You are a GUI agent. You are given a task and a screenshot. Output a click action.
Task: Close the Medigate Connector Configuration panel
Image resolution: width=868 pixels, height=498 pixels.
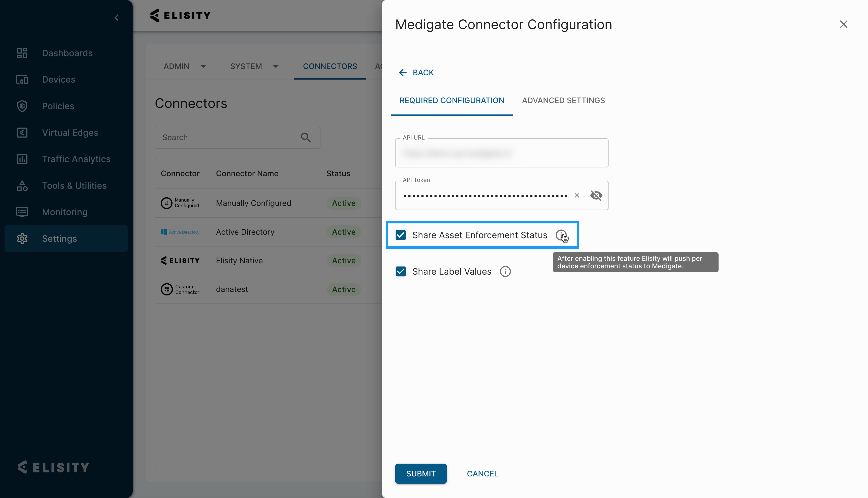843,24
